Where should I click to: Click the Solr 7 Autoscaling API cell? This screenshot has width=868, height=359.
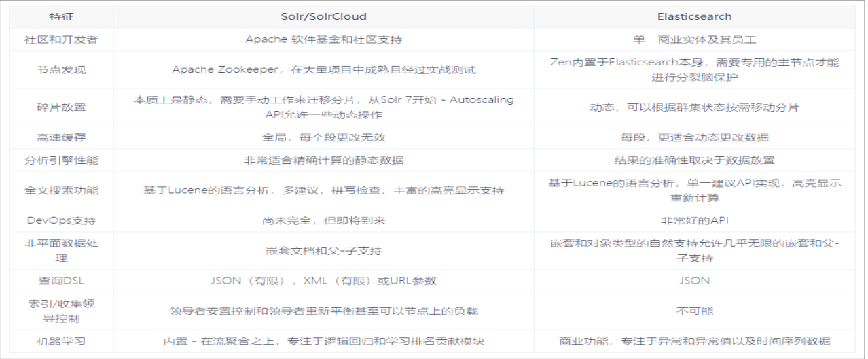pos(323,107)
